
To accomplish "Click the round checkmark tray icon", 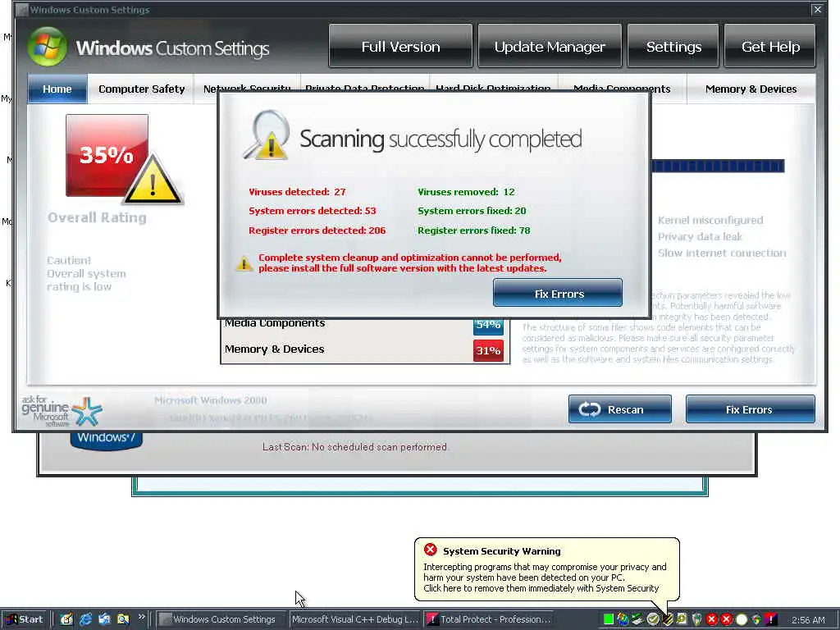I will (652, 619).
